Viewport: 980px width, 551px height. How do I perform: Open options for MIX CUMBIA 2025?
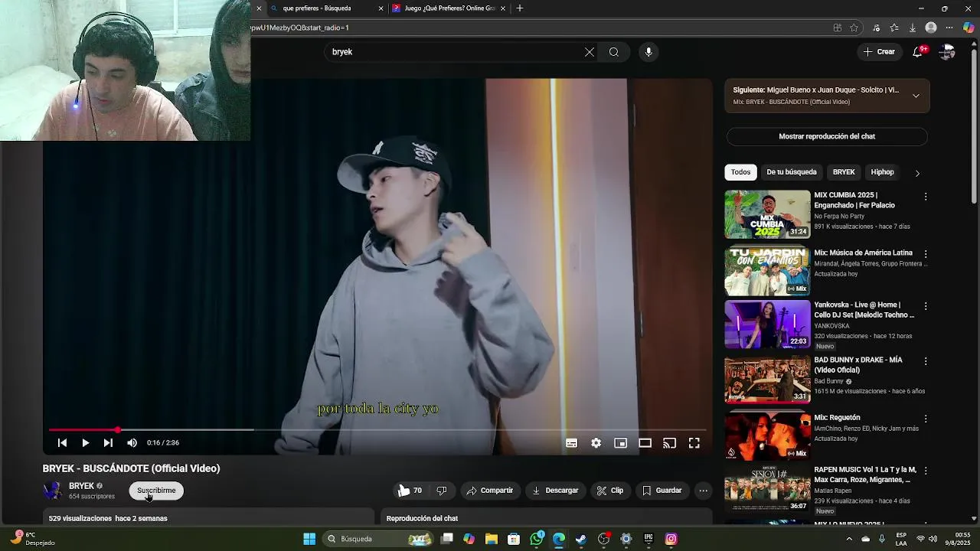click(926, 197)
